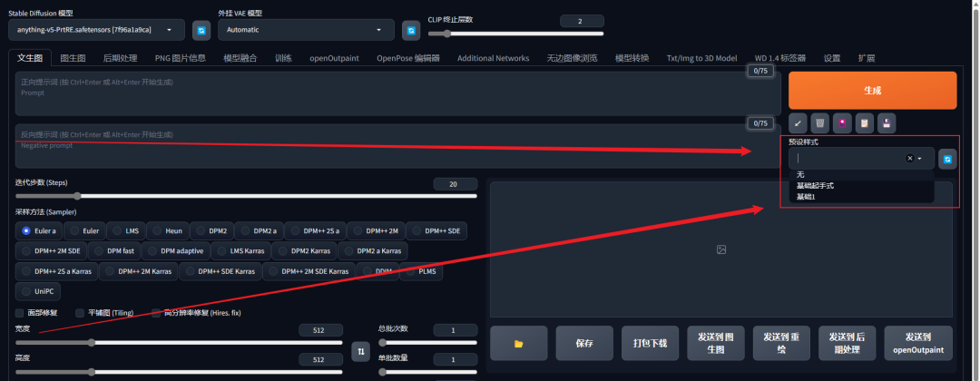Click the 发送到 openOutpaint button
980x381 pixels.
click(918, 344)
